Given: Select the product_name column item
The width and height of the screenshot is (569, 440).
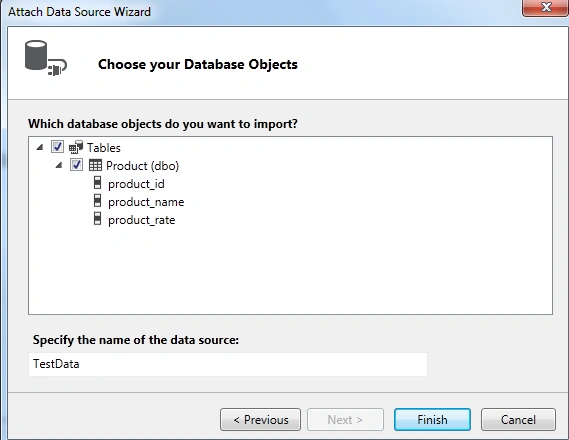Looking at the screenshot, I should click(x=146, y=202).
